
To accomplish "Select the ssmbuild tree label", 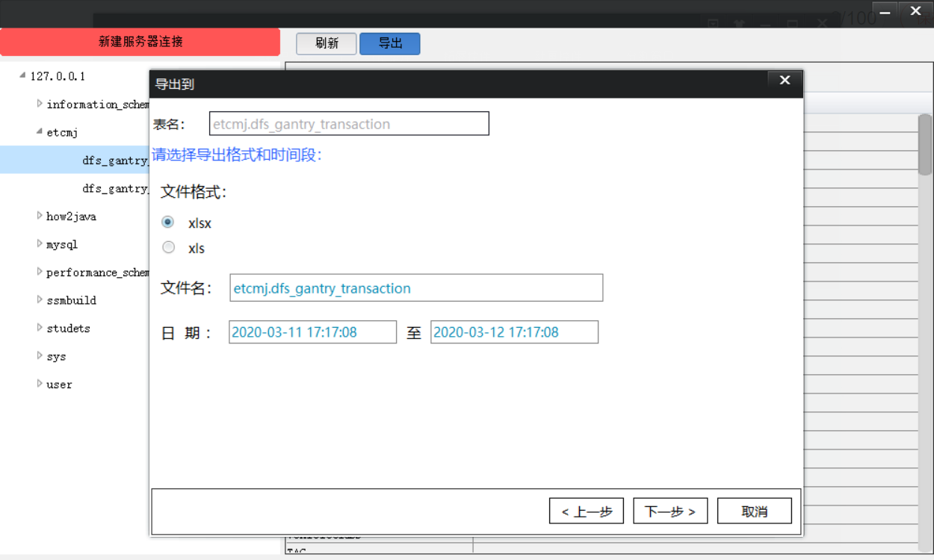I will 71,300.
